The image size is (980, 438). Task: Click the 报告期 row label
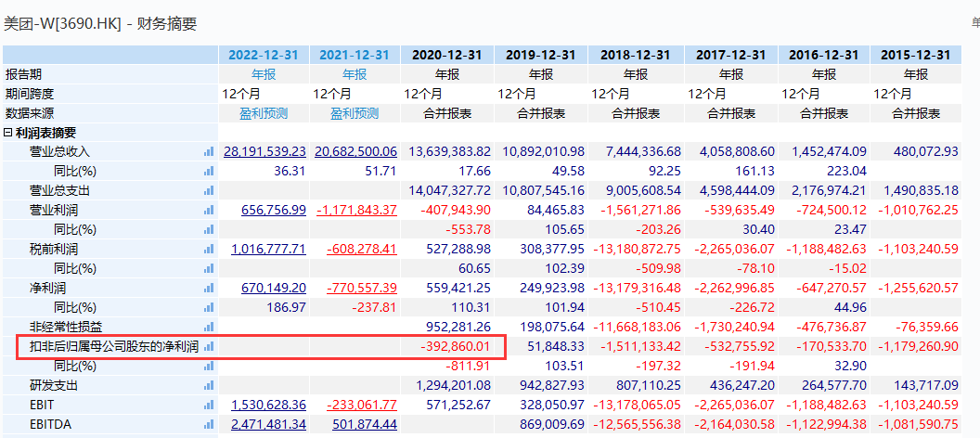(24, 74)
